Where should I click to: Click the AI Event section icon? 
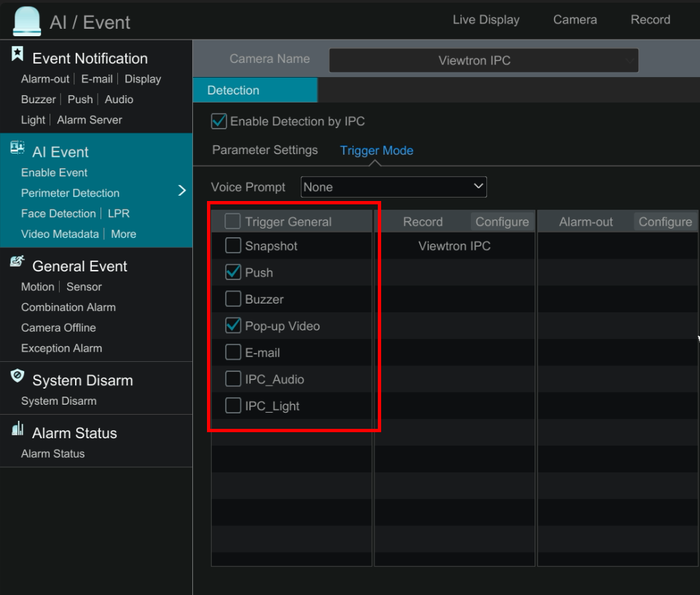[x=17, y=149]
